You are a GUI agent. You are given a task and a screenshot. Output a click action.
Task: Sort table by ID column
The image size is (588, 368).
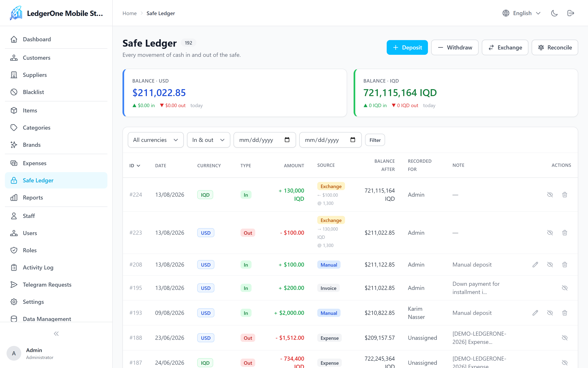tap(135, 166)
